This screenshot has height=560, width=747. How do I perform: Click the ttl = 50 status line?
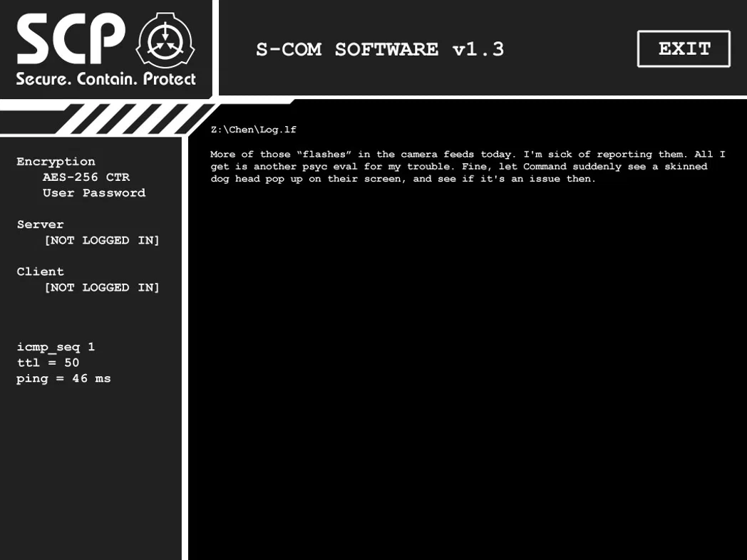coord(48,363)
